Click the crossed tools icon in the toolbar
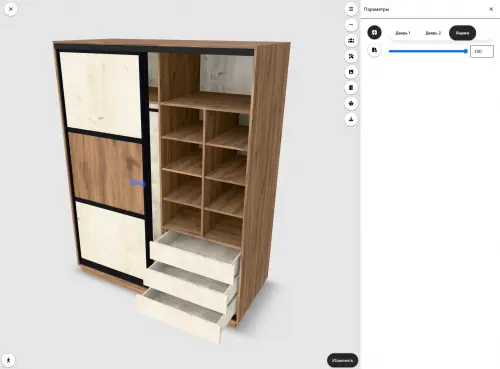The height and width of the screenshot is (369, 500). [x=351, y=56]
